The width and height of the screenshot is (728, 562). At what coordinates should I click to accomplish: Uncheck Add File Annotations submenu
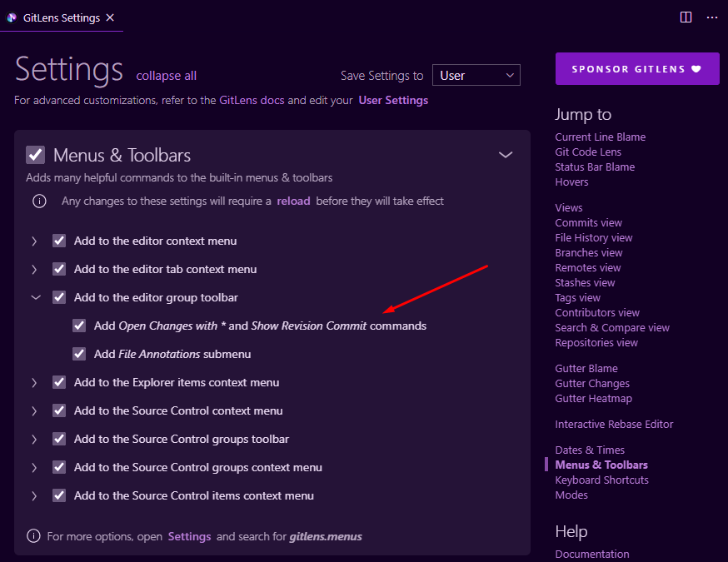click(79, 354)
